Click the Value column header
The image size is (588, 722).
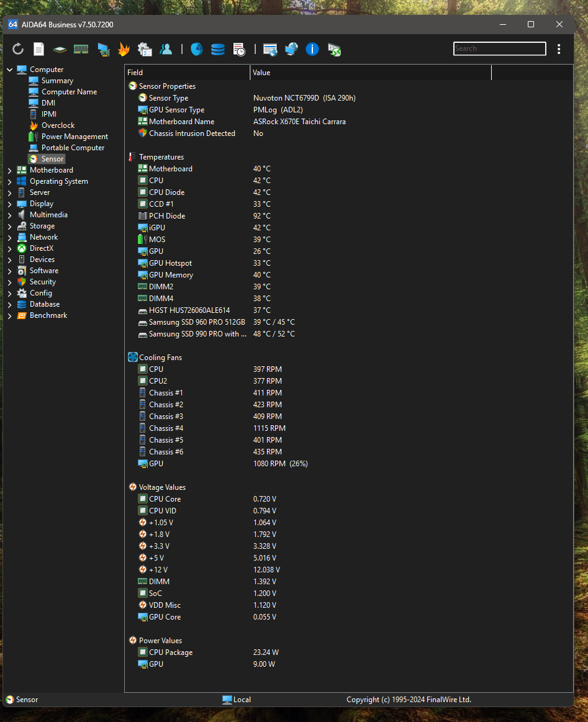(x=371, y=72)
